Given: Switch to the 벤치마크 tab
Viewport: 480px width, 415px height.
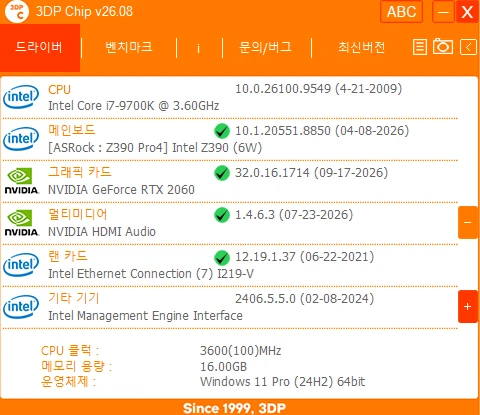Looking at the screenshot, I should click(x=129, y=47).
